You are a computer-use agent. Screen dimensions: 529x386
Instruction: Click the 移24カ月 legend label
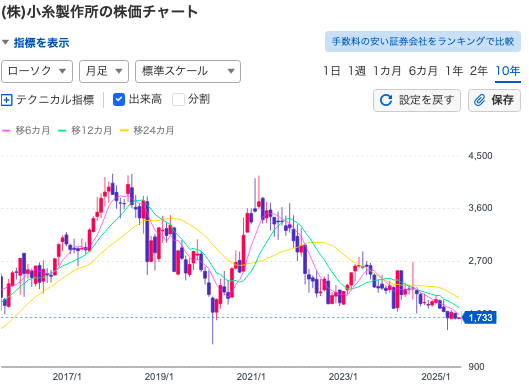point(154,131)
